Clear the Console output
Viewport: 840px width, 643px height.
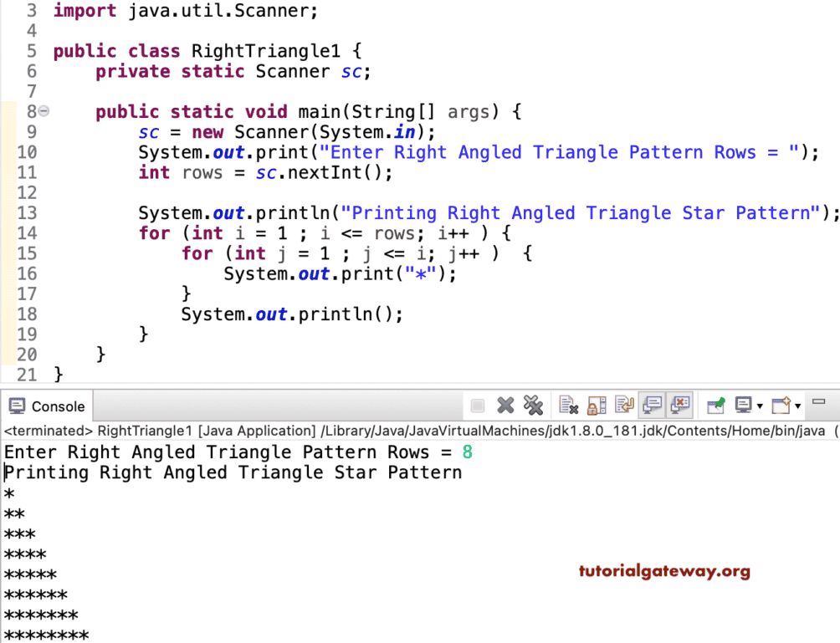point(569,405)
